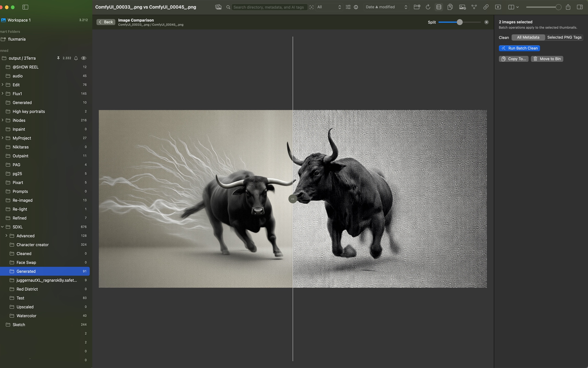Add image with plus icon
Image resolution: width=588 pixels, height=368 pixels.
[462, 7]
